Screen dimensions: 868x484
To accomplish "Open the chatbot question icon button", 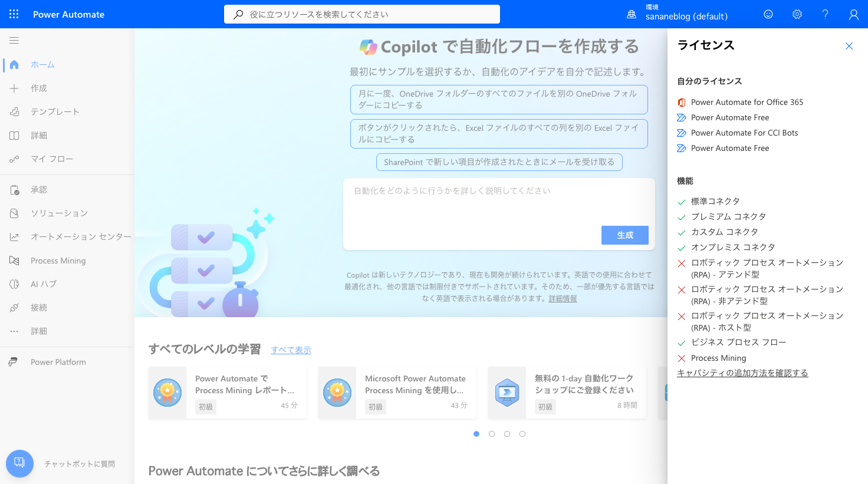I will coord(19,463).
